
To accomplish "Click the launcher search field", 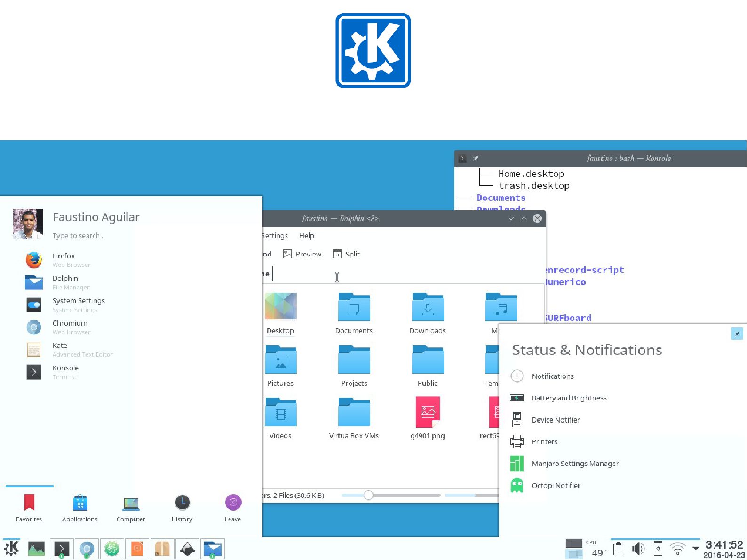I will click(79, 236).
